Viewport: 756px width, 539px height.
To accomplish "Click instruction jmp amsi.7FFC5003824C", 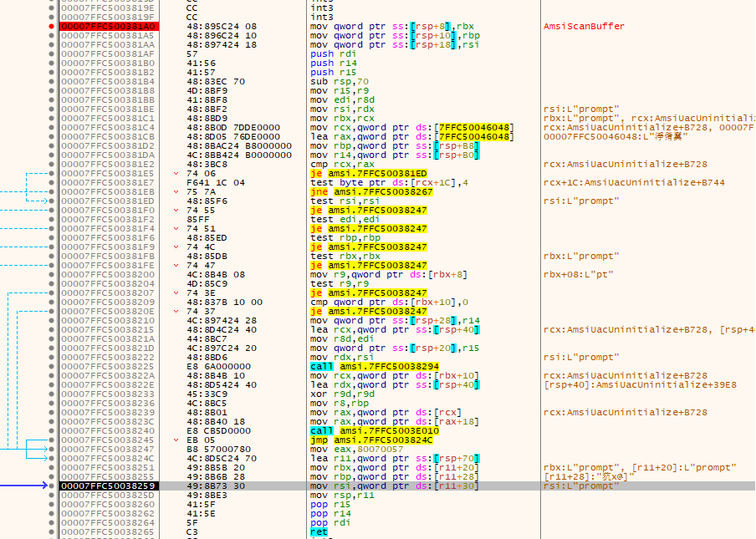I will coord(372,440).
